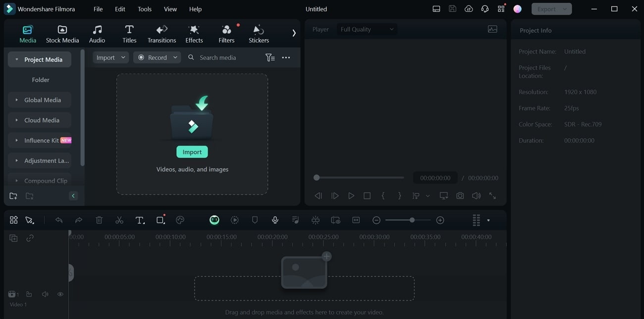Image resolution: width=644 pixels, height=319 pixels.
Task: Mute the Video 1 track speaker icon
Action: (45, 294)
